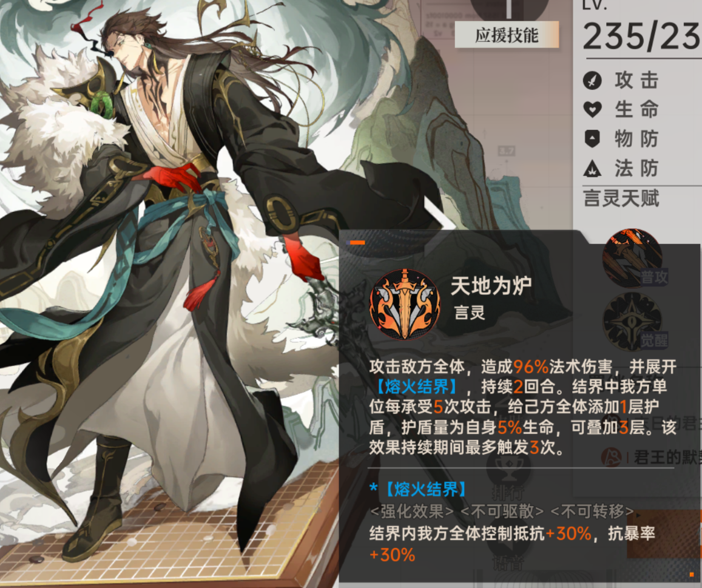Image resolution: width=702 pixels, height=588 pixels.
Task: Click the 攻击 sword stat icon
Action: click(592, 81)
